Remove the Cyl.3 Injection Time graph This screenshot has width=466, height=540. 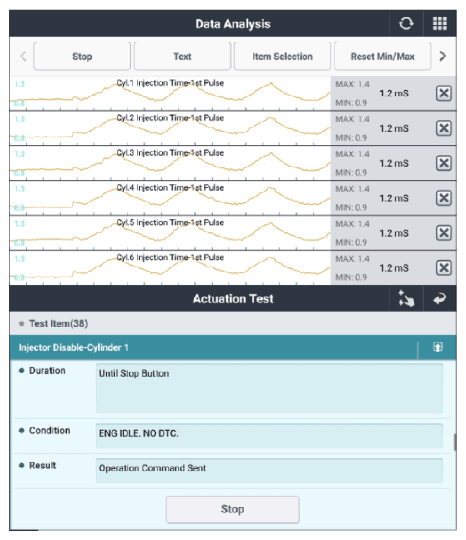[x=444, y=163]
